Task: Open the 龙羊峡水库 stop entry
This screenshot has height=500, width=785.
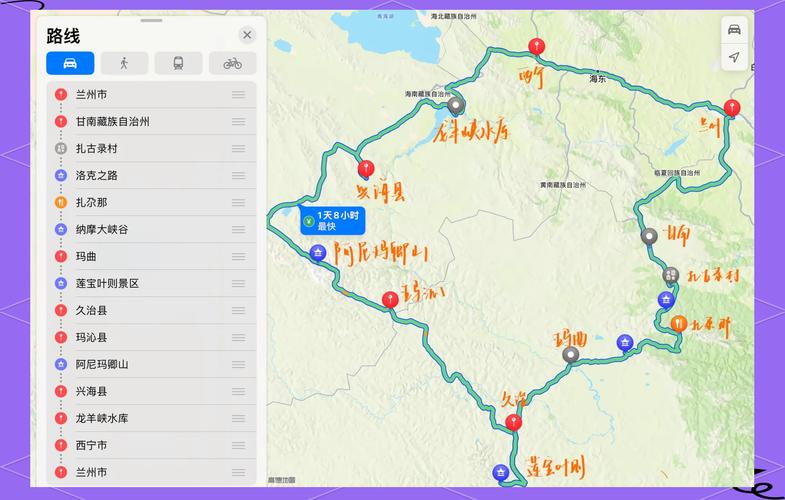Action: [102, 418]
